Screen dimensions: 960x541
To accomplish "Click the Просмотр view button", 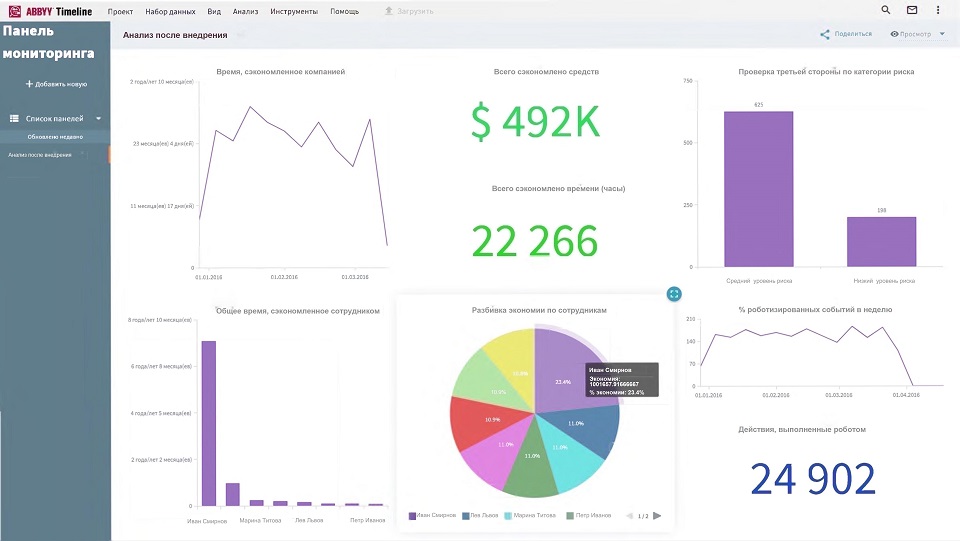I will (915, 34).
